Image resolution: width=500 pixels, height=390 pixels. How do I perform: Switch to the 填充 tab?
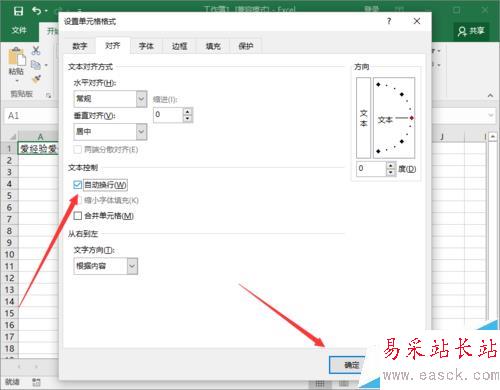coord(213,46)
